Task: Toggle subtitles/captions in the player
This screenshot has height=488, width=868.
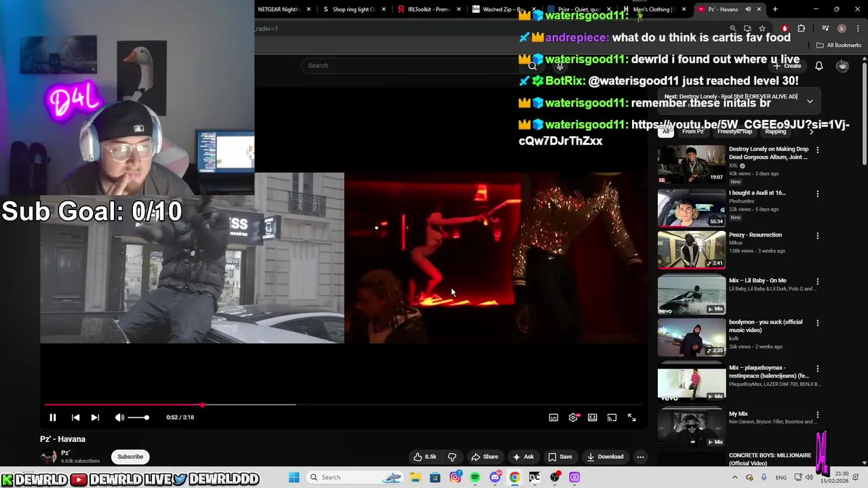Action: 553,418
